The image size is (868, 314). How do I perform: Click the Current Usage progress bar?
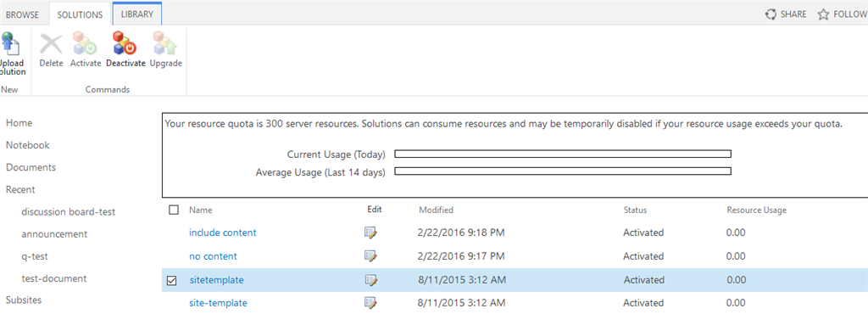[x=563, y=154]
